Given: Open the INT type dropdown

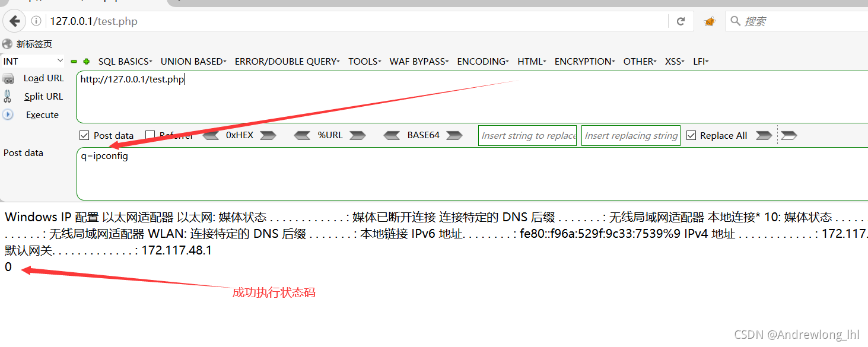Looking at the screenshot, I should [x=33, y=61].
